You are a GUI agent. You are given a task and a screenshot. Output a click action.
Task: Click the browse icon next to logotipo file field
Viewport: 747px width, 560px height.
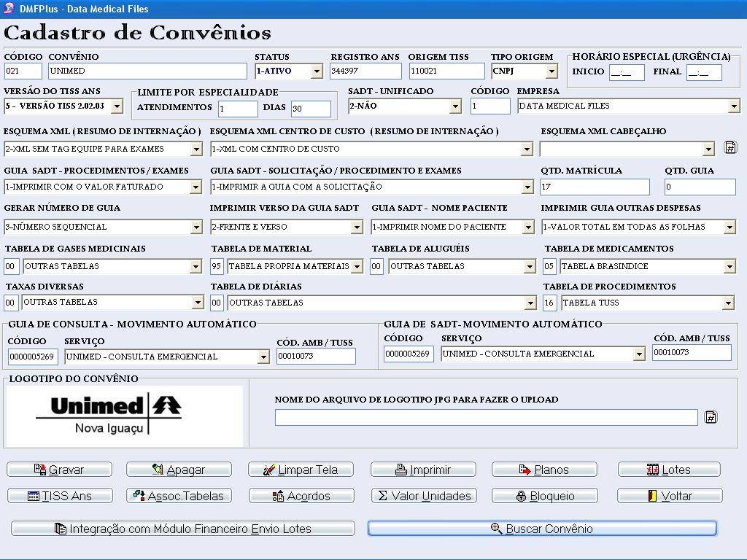coord(711,418)
